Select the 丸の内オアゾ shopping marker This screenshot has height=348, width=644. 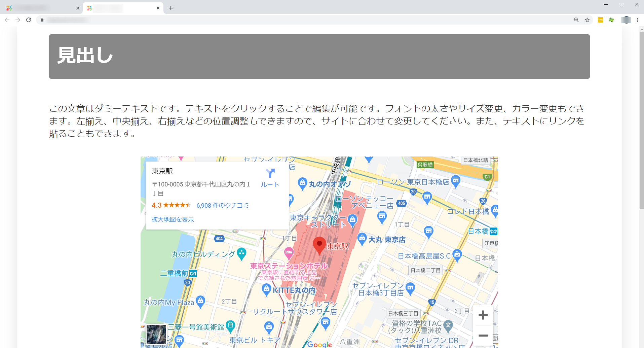302,183
